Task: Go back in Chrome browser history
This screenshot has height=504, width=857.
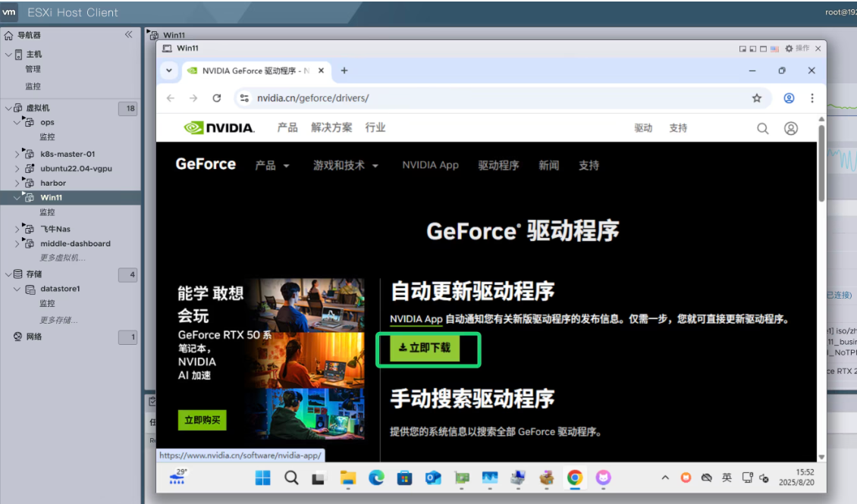Action: 171,99
